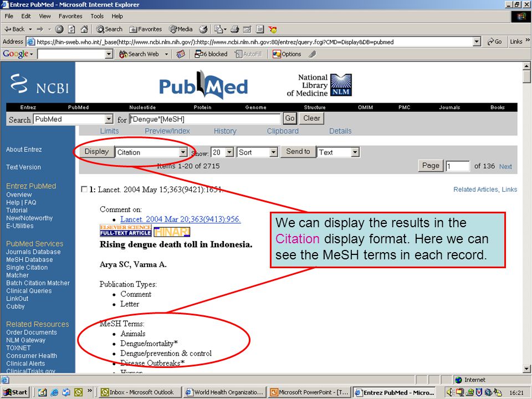The image size is (532, 399).
Task: Click the PubMed logo banner
Action: pyautogui.click(x=203, y=85)
